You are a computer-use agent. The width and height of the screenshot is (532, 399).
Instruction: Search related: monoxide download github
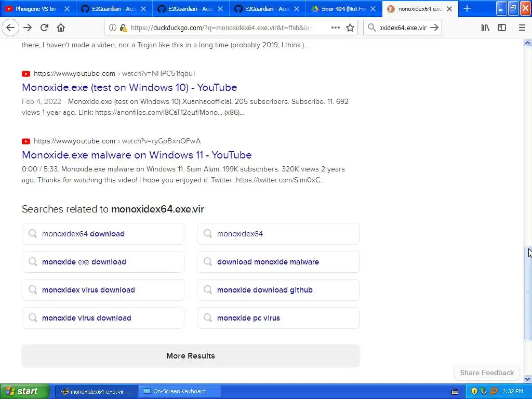[278, 290]
